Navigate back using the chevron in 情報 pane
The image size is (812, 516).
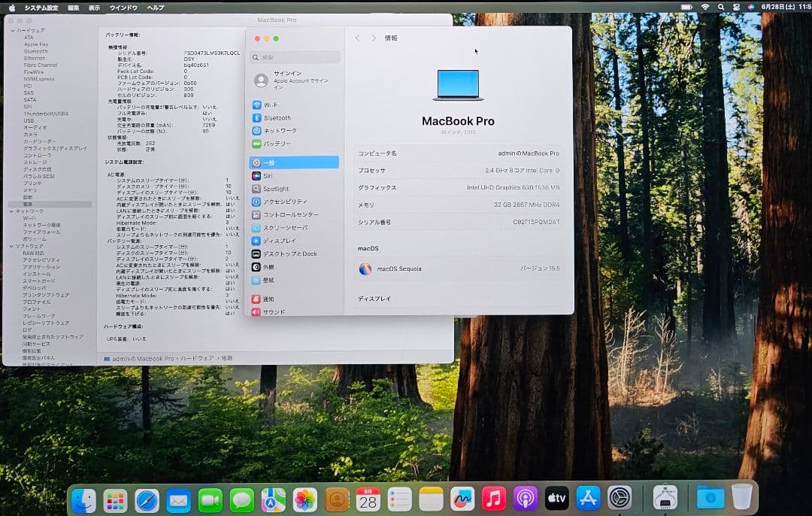point(357,38)
